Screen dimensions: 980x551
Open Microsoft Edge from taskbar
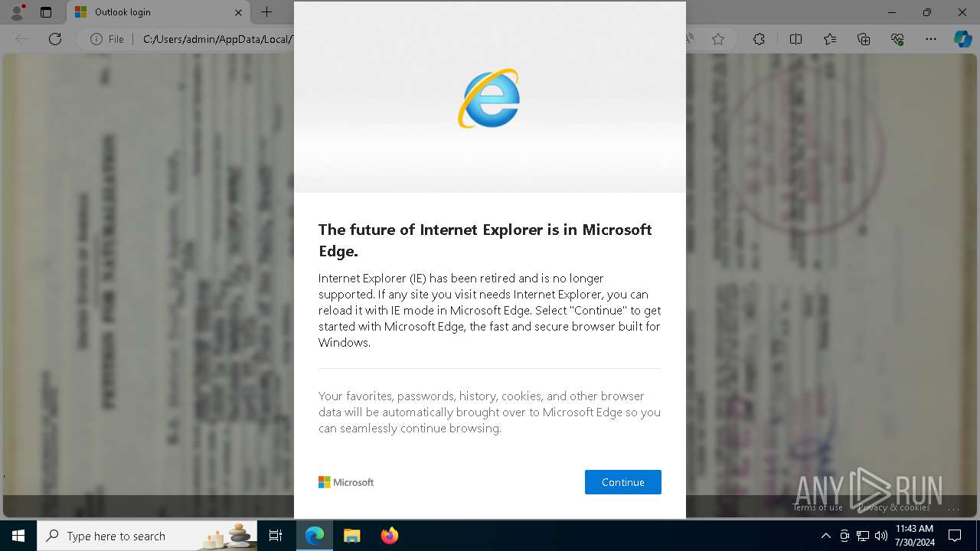pos(315,536)
